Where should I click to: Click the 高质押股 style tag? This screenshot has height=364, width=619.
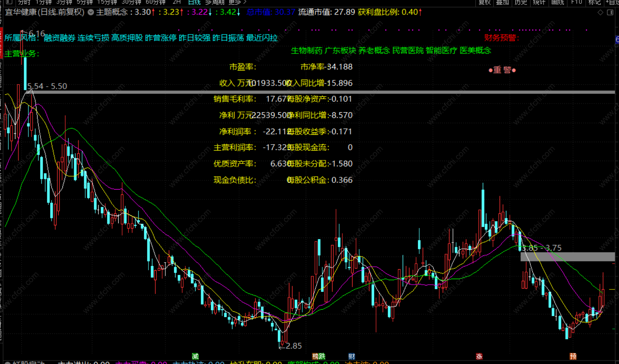[x=127, y=38]
